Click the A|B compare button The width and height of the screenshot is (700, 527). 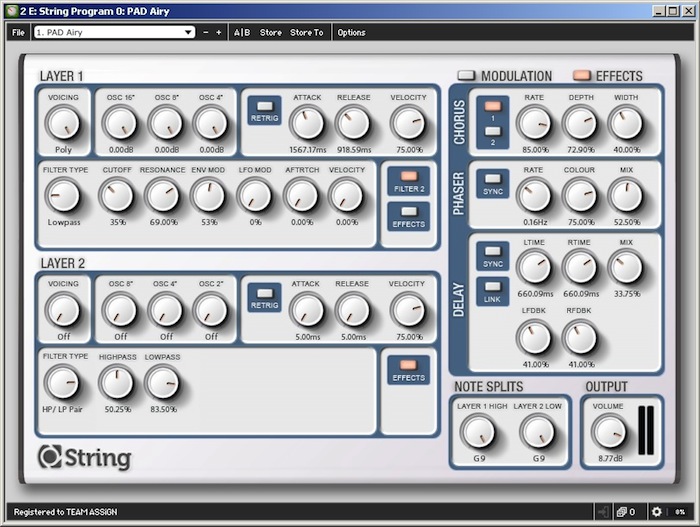pyautogui.click(x=242, y=32)
